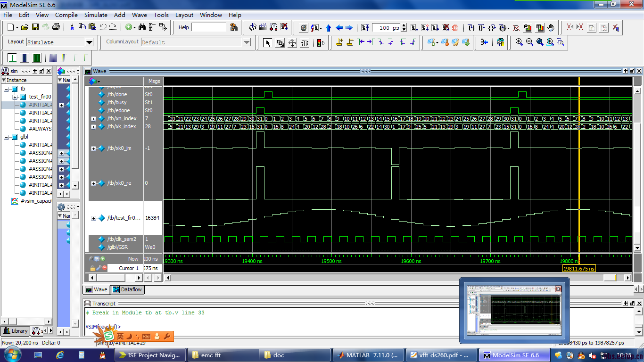Click the Insert Cursor icon in wave toolbar

[x=339, y=42]
